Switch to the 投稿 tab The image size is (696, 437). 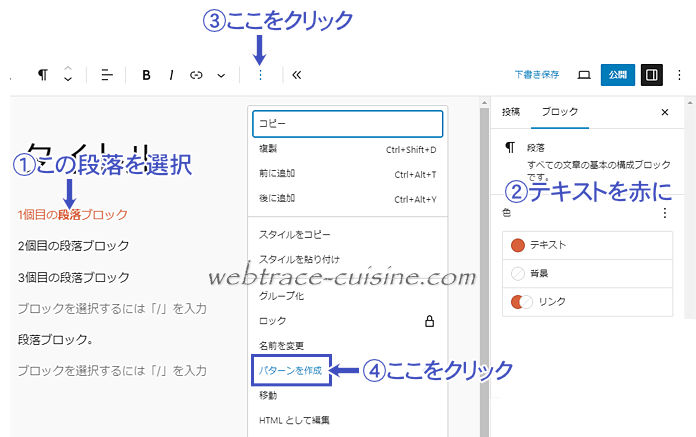(x=510, y=112)
